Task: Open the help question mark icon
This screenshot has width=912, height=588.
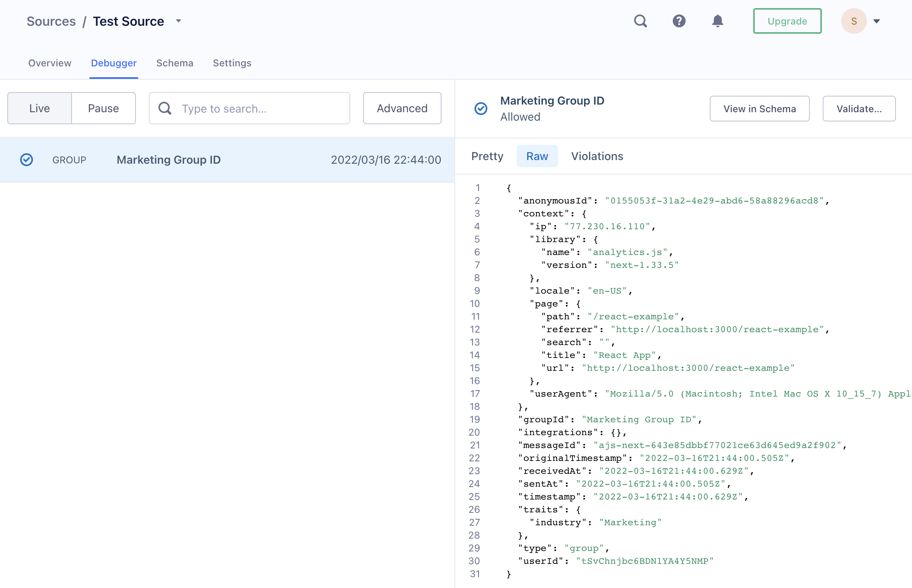Action: tap(679, 21)
